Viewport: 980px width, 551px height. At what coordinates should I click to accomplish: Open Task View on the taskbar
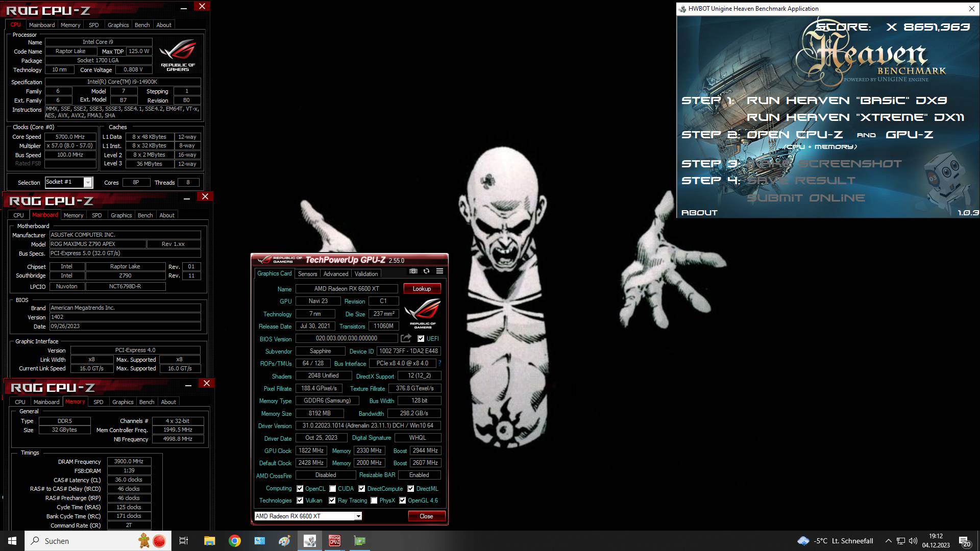pos(184,541)
